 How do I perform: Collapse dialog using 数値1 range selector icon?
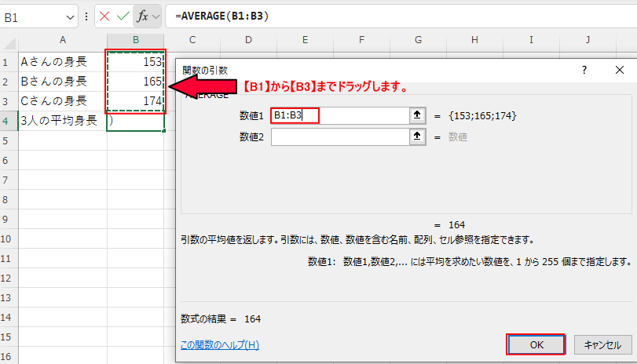point(417,116)
